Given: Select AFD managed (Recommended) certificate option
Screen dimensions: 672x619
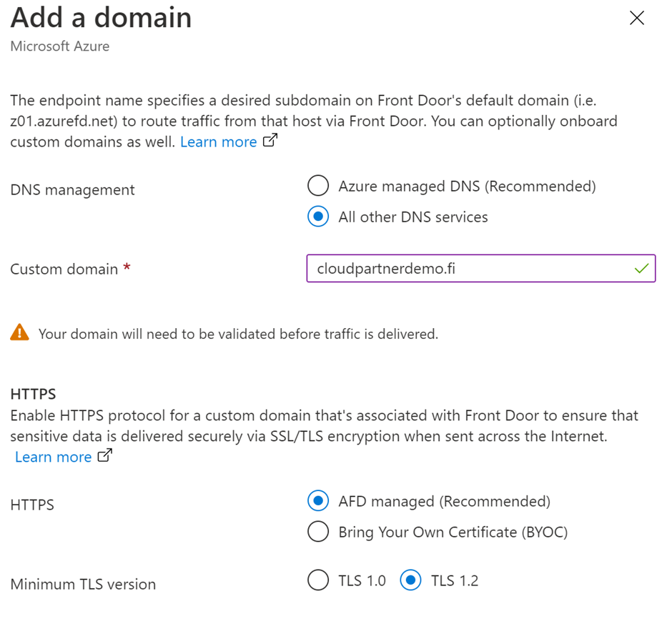Looking at the screenshot, I should pyautogui.click(x=318, y=501).
